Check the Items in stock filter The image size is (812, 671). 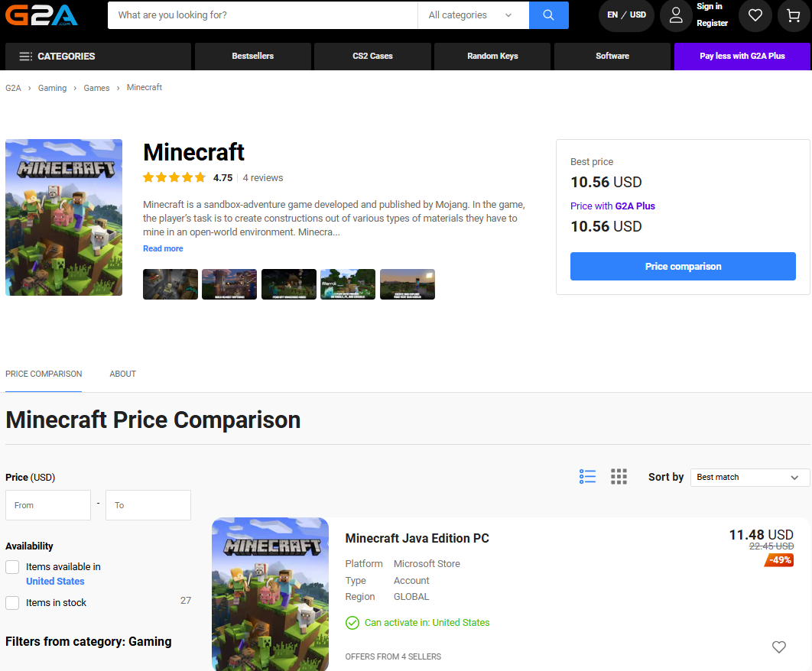(x=12, y=603)
